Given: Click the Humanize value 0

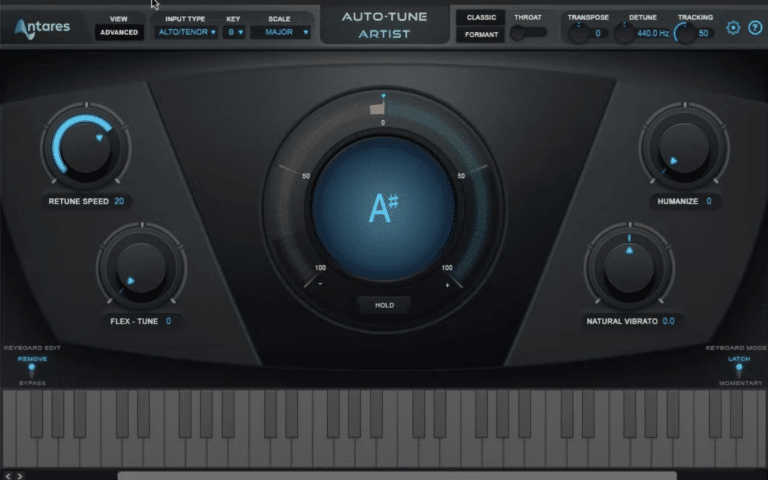Looking at the screenshot, I should 708,201.
